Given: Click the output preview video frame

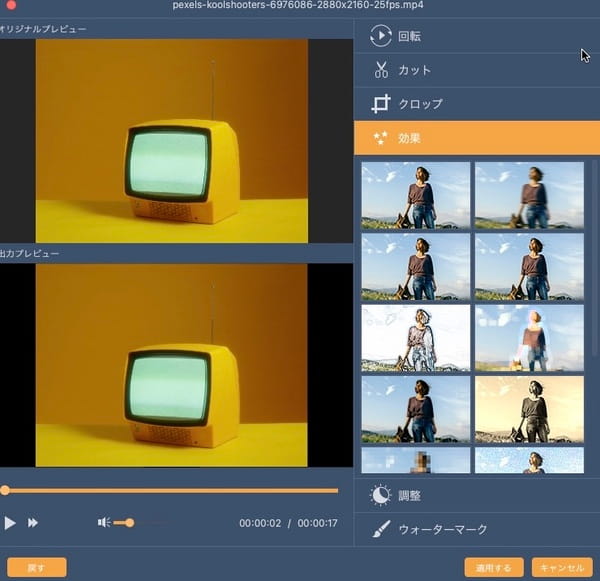Looking at the screenshot, I should (x=171, y=366).
